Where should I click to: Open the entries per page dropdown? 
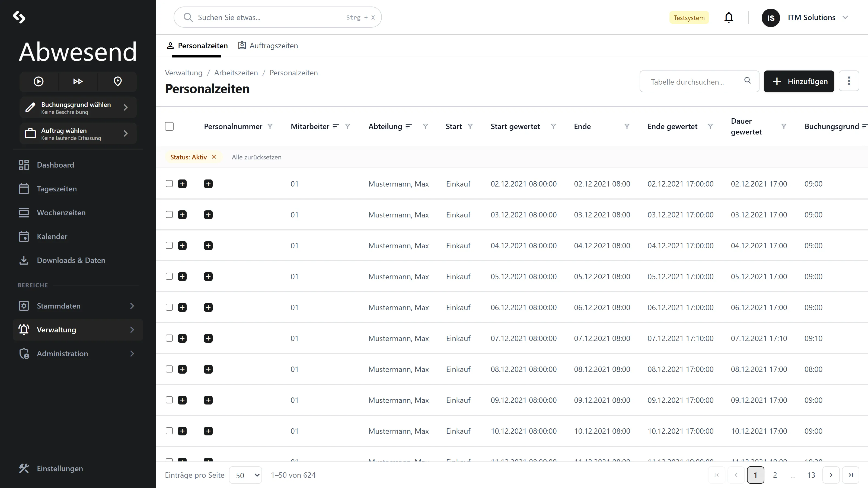[245, 475]
